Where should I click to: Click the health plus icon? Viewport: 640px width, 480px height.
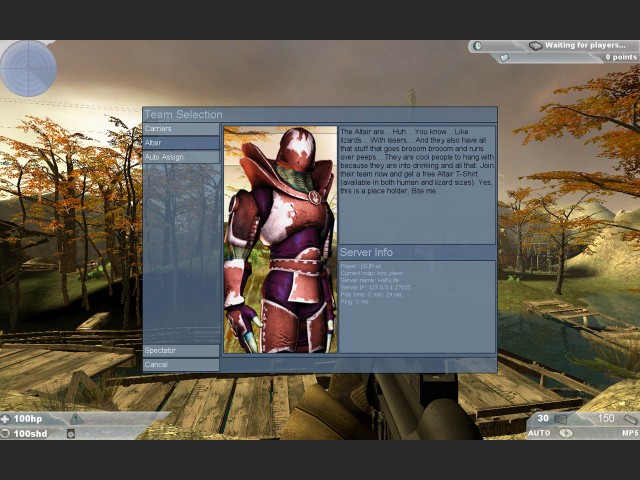(5, 419)
